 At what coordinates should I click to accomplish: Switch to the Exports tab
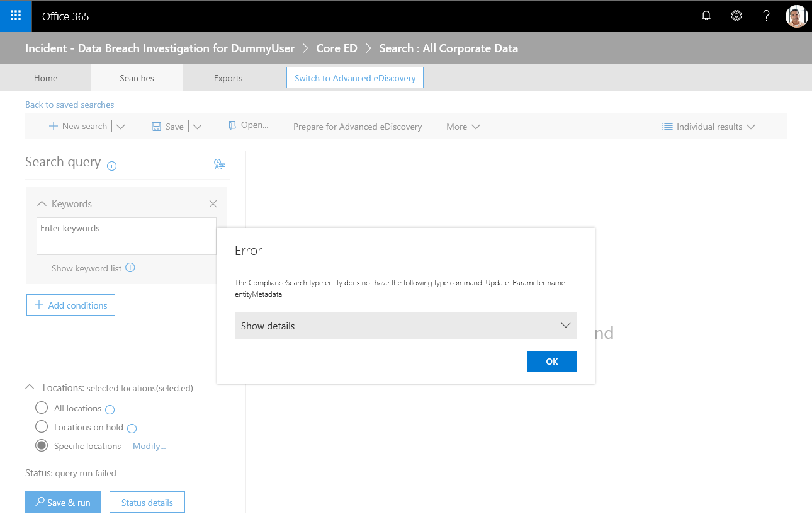[x=228, y=78]
